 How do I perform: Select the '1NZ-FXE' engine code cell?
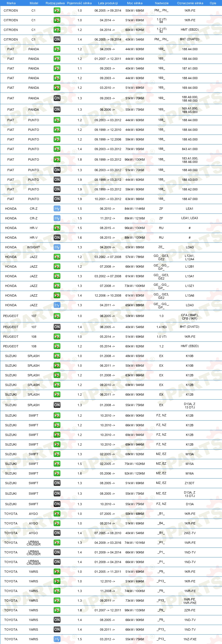(190, 639)
